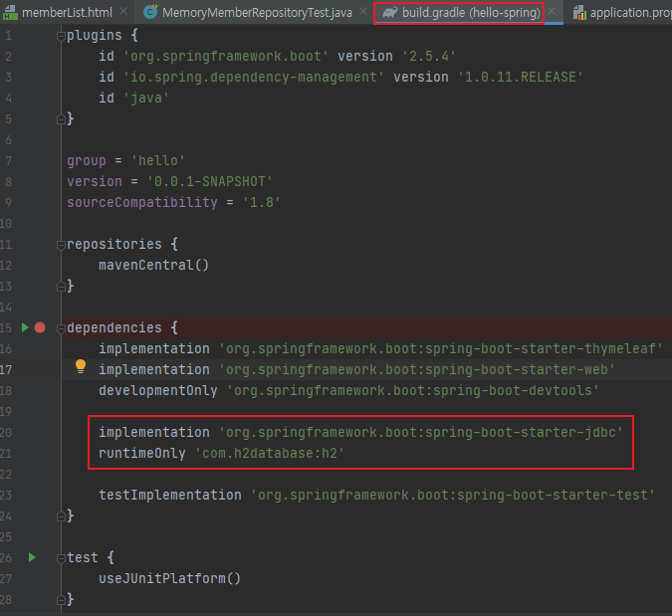Image resolution: width=672 pixels, height=616 pixels.
Task: Click the 'java' plugin id
Action: (146, 99)
